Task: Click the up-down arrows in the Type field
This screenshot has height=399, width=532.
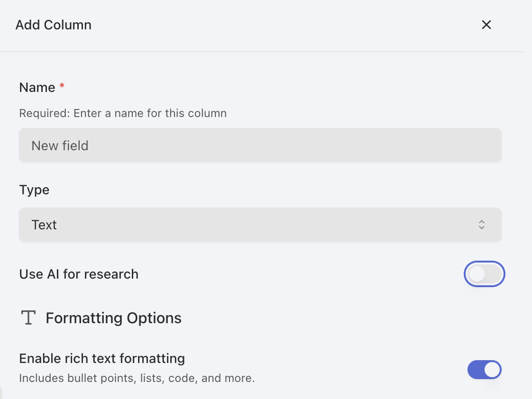Action: (x=482, y=225)
